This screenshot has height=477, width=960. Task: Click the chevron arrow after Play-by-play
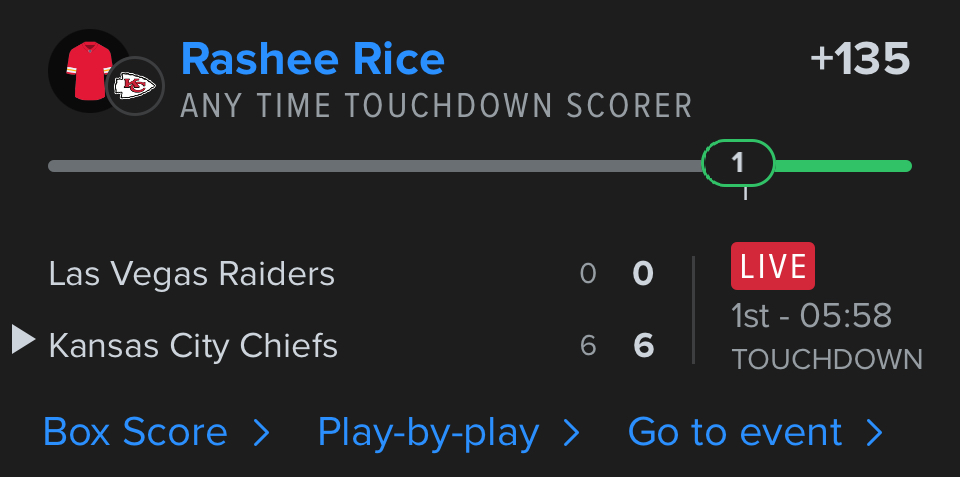pyautogui.click(x=571, y=432)
